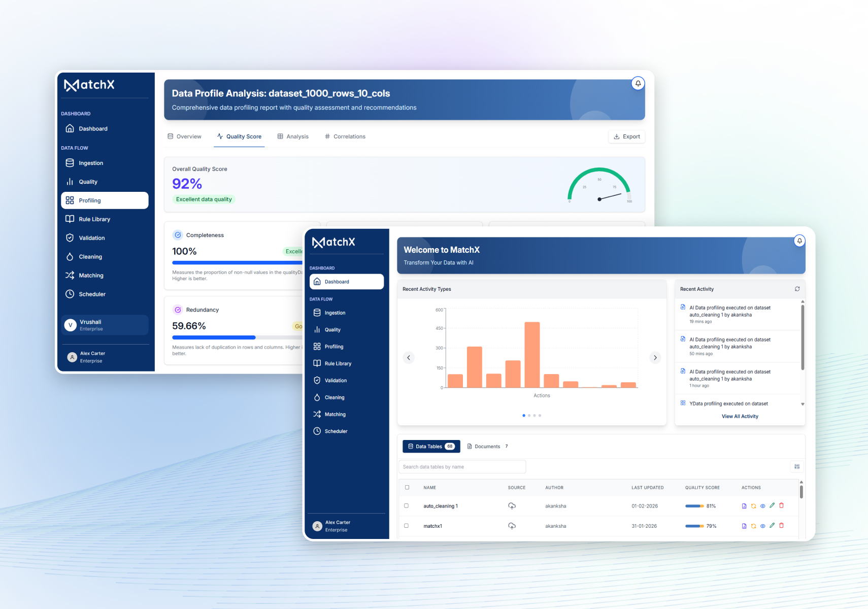Screen dimensions: 868x609
Task: Open the Scheduler clock icon in front sidebar
Action: [x=317, y=431]
